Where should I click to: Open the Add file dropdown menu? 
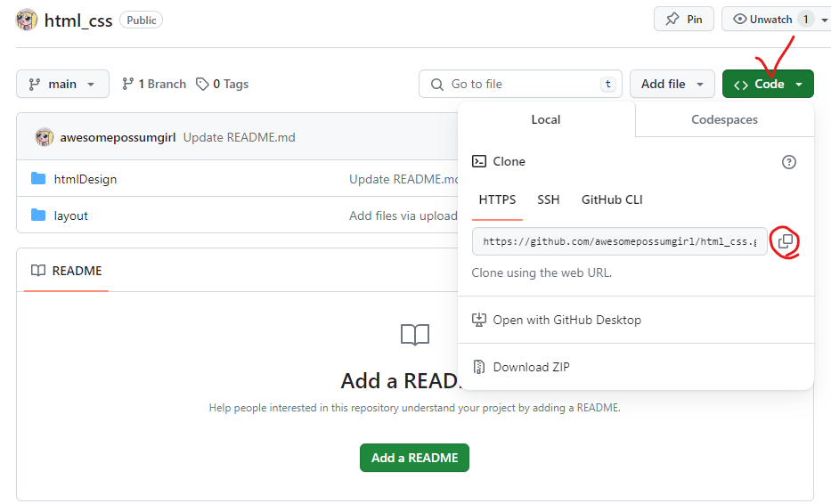click(673, 84)
